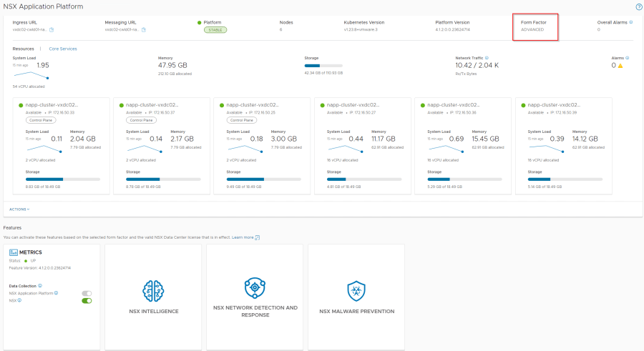Click the 10.42 / 2.04 K traffic value
The image size is (644, 351).
click(x=477, y=65)
